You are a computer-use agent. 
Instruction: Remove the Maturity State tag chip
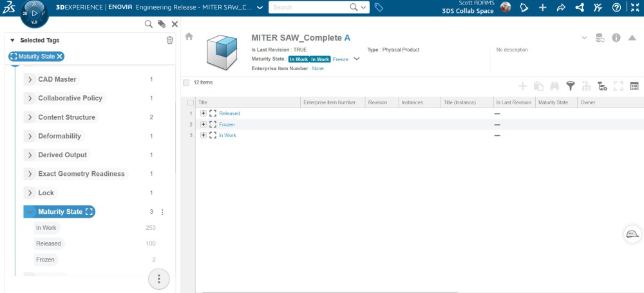coord(59,57)
